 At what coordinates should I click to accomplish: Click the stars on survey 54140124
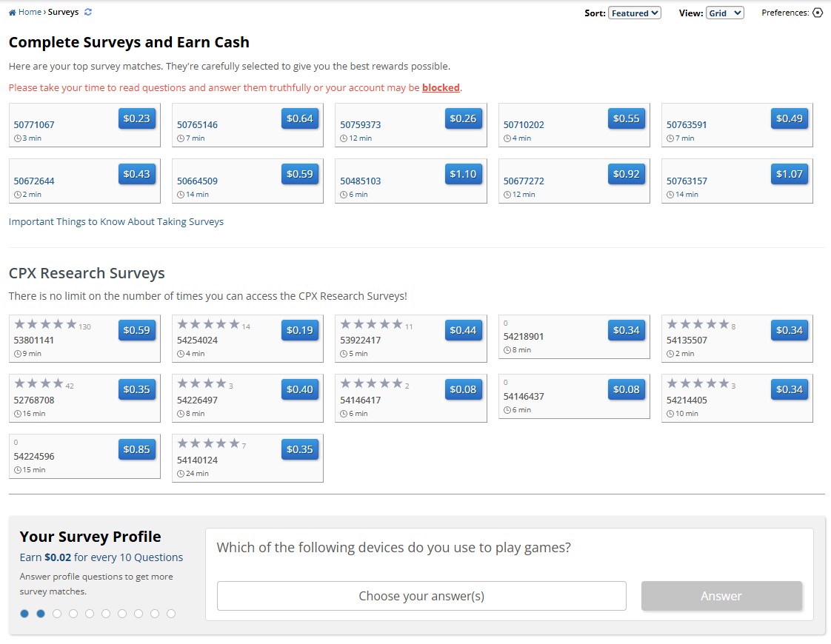(x=208, y=443)
